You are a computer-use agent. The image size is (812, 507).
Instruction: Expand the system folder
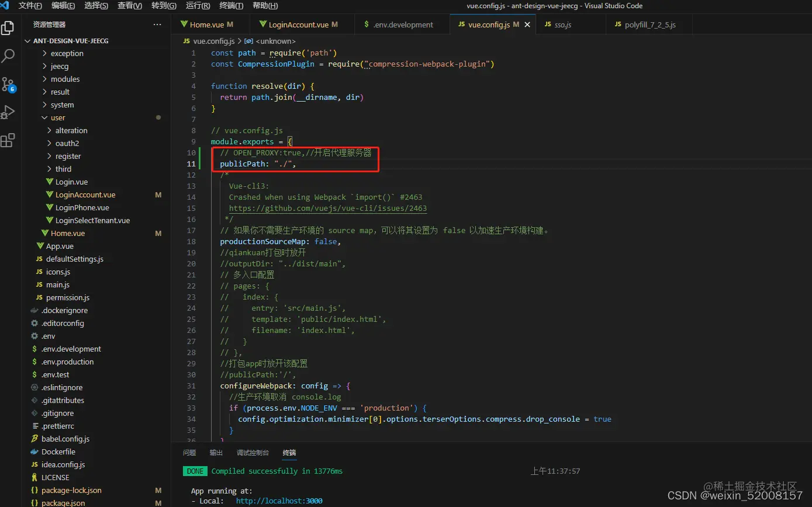(x=45, y=105)
